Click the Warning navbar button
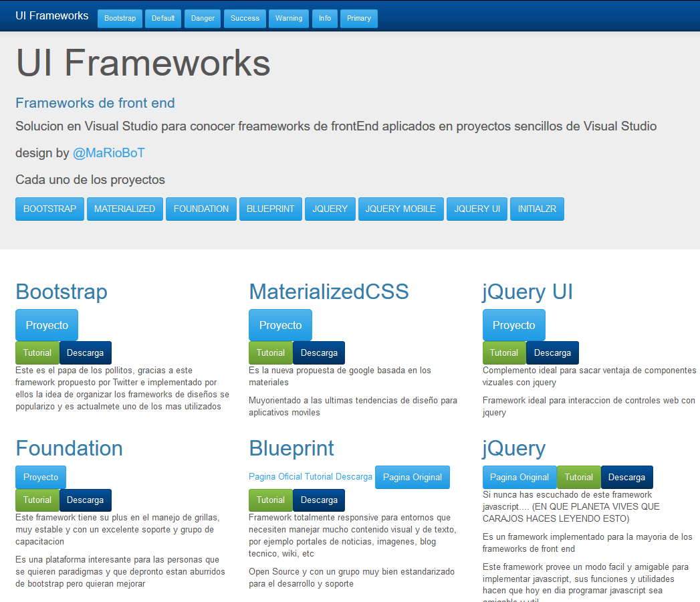Screen dimensions: 700x602 [288, 18]
